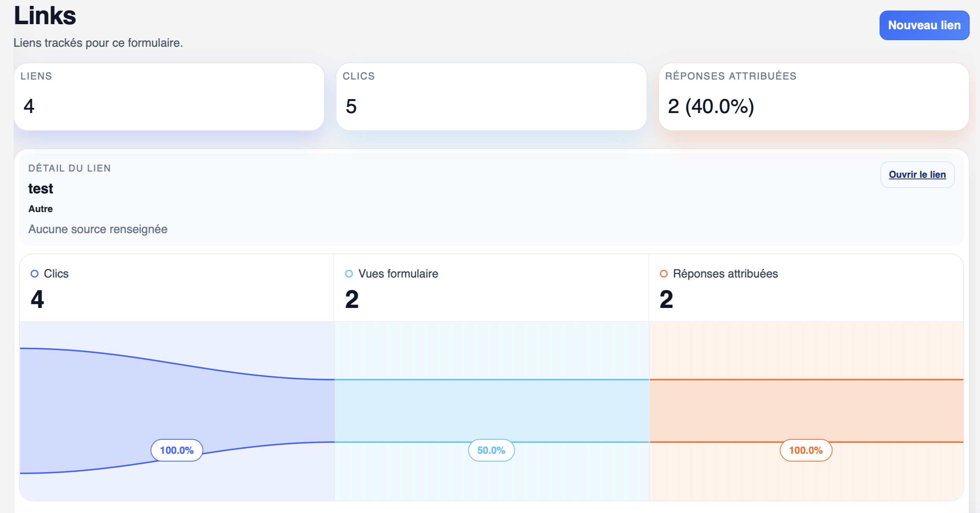
Task: Click the 50.0% badge in the light blue section
Action: pos(492,450)
